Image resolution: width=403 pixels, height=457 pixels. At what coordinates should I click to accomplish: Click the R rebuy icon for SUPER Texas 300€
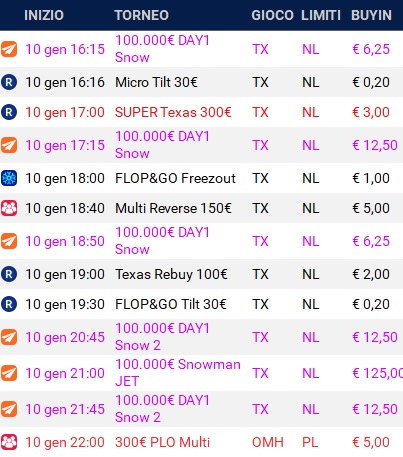(9, 112)
